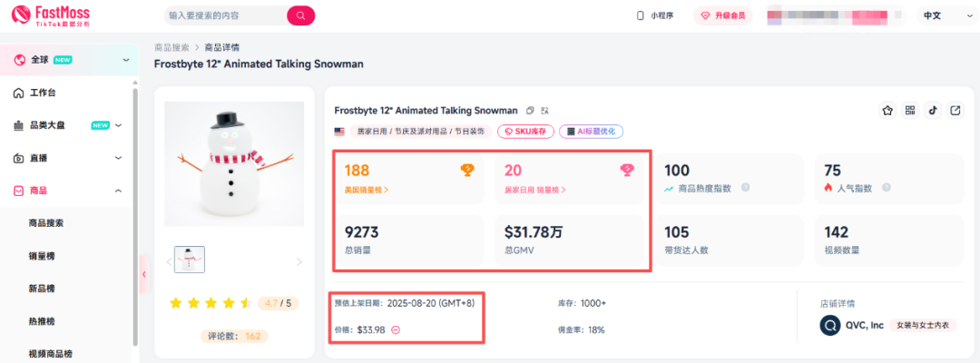Collapse the 商品 sidebar section
Screen dimensions: 980x363
pyautogui.click(x=118, y=191)
